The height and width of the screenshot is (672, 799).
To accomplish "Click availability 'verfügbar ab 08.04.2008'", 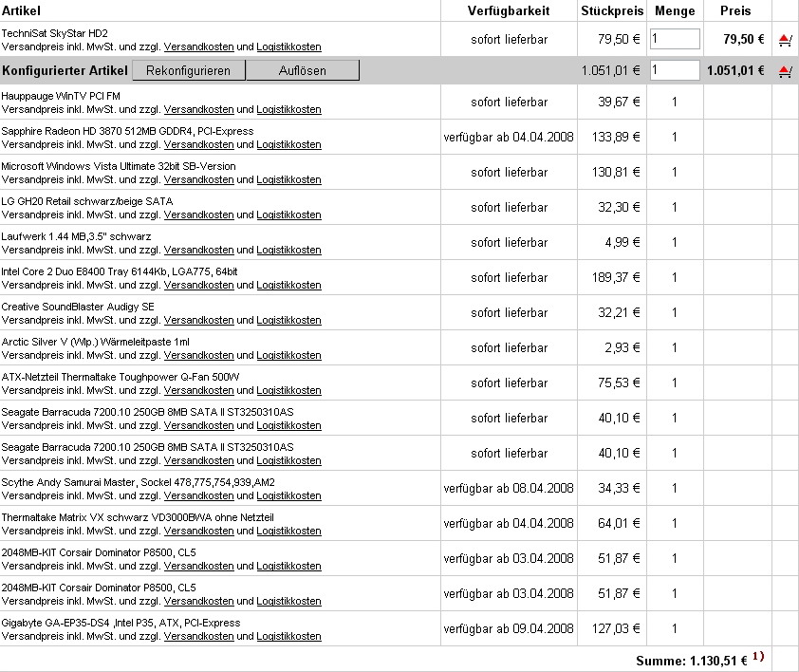I will 509,489.
